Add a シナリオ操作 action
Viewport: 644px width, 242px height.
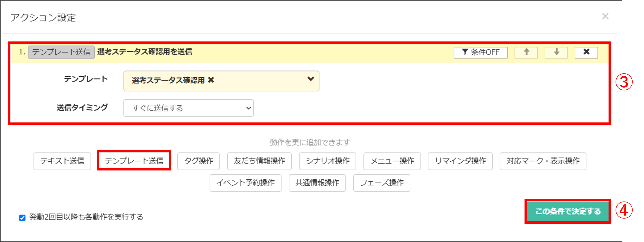click(328, 161)
